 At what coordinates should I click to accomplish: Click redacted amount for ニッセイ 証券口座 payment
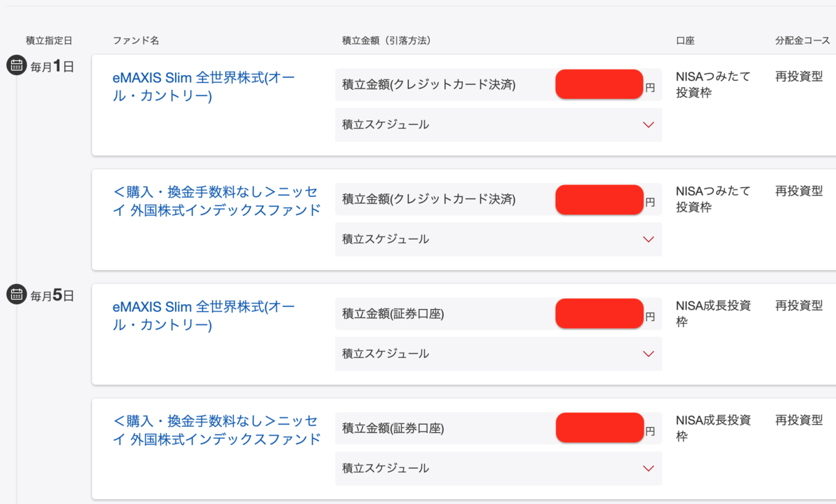tap(599, 427)
